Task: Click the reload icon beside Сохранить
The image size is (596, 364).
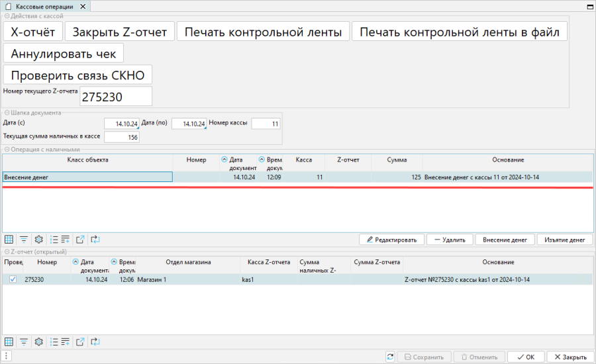Action: click(390, 357)
